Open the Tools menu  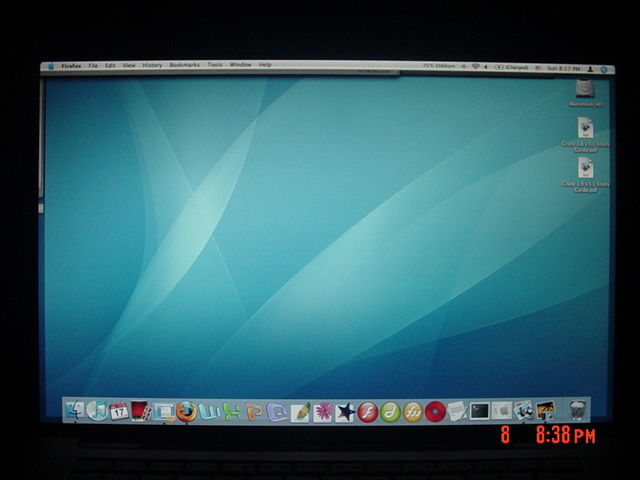pos(215,64)
